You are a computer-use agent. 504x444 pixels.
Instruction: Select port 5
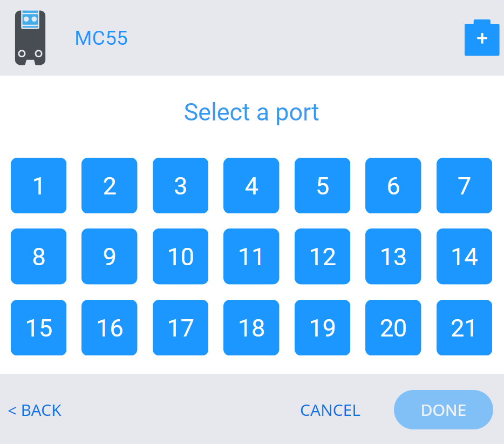322,185
